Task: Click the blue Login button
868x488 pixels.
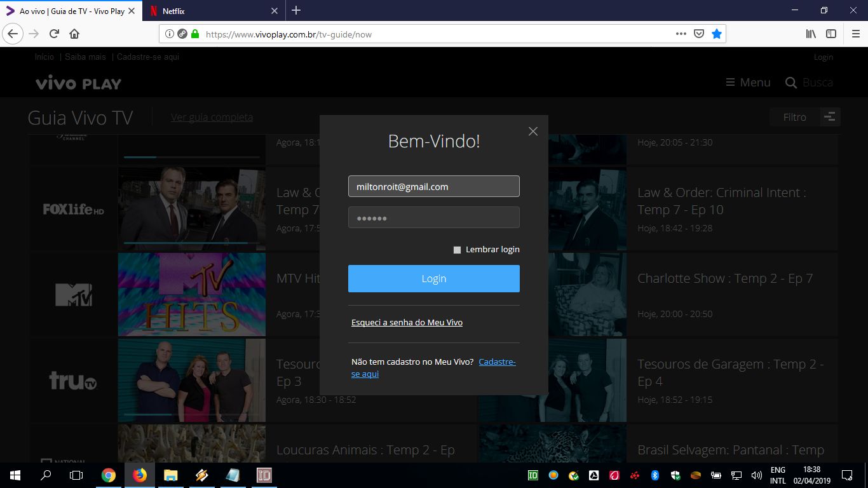Action: click(434, 278)
